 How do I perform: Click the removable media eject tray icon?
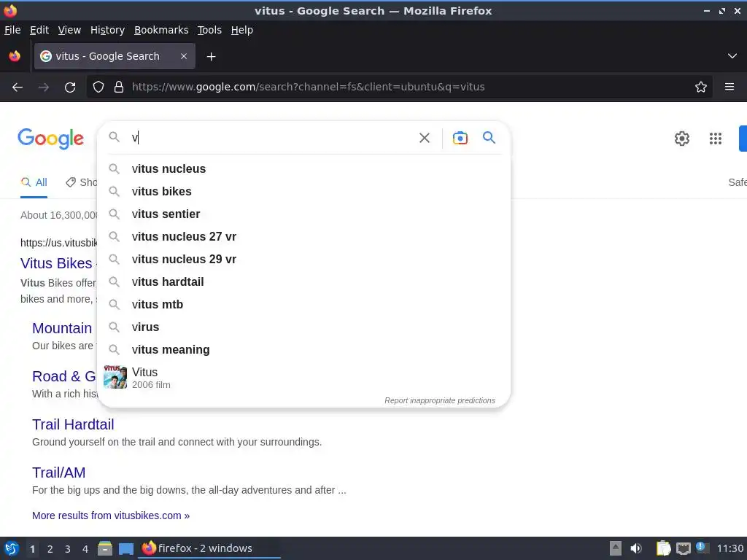point(616,548)
